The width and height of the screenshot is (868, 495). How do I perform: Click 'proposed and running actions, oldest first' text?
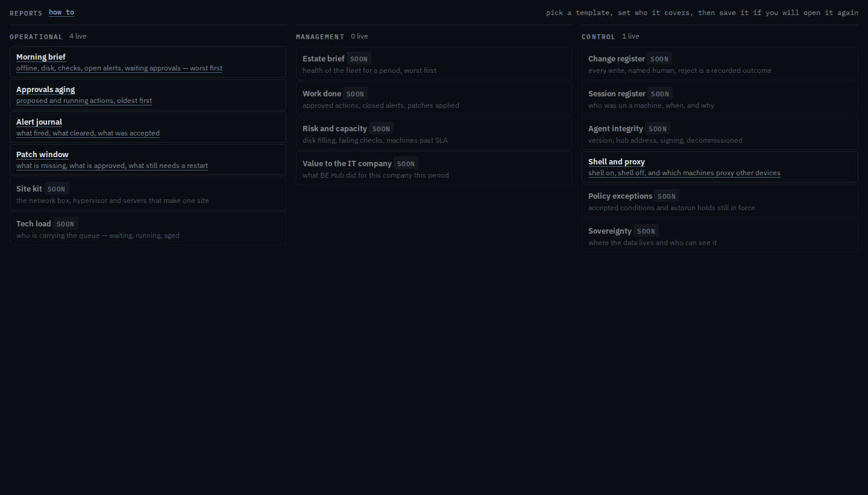click(84, 101)
